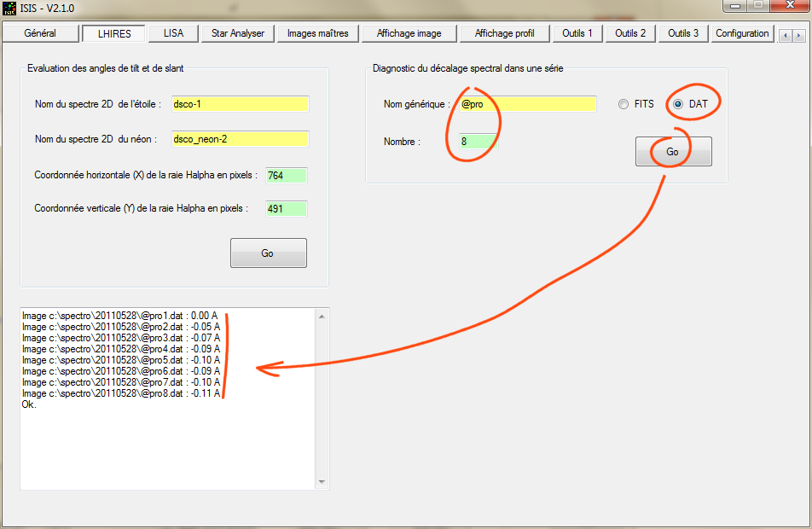Select the Configuration tab
This screenshot has height=529, width=812.
click(742, 33)
